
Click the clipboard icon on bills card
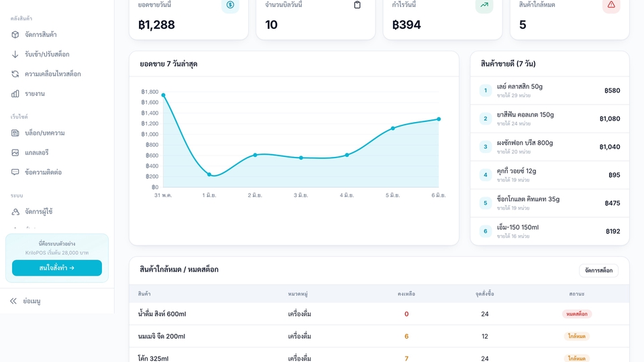(358, 5)
